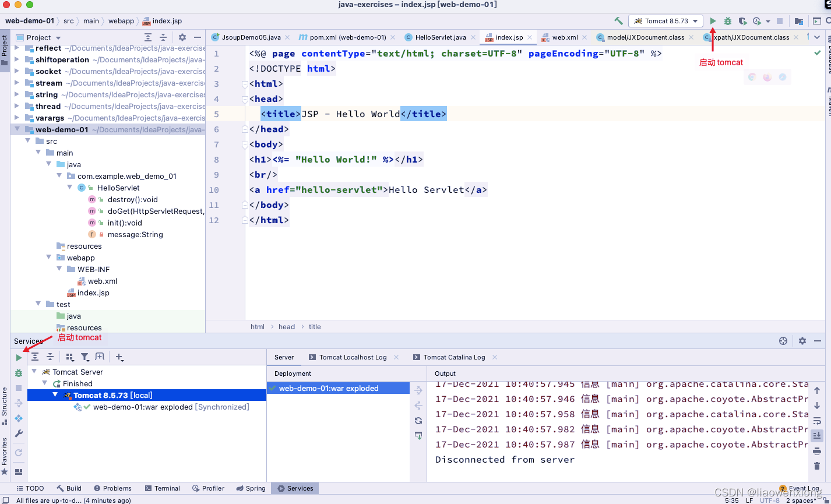831x504 pixels.
Task: Switch to HelloServlet.java editor tab
Action: click(440, 37)
